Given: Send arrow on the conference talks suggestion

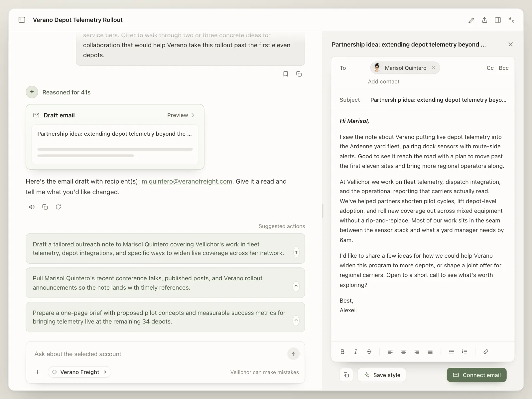Looking at the screenshot, I should [296, 287].
